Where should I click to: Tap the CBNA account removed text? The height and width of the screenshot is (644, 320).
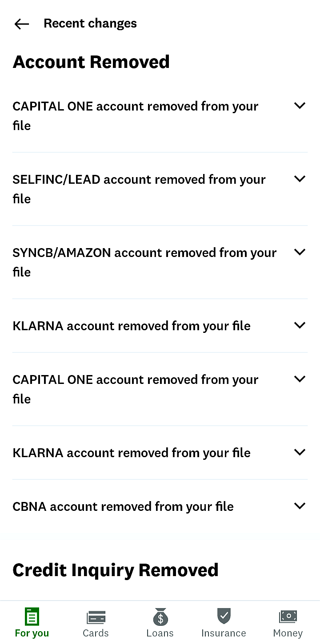pos(123,506)
